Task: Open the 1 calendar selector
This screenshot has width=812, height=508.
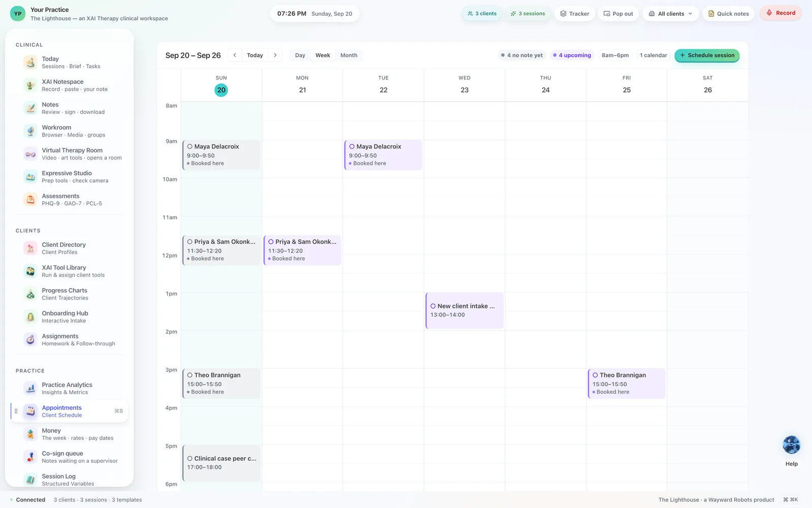Action: click(x=653, y=55)
